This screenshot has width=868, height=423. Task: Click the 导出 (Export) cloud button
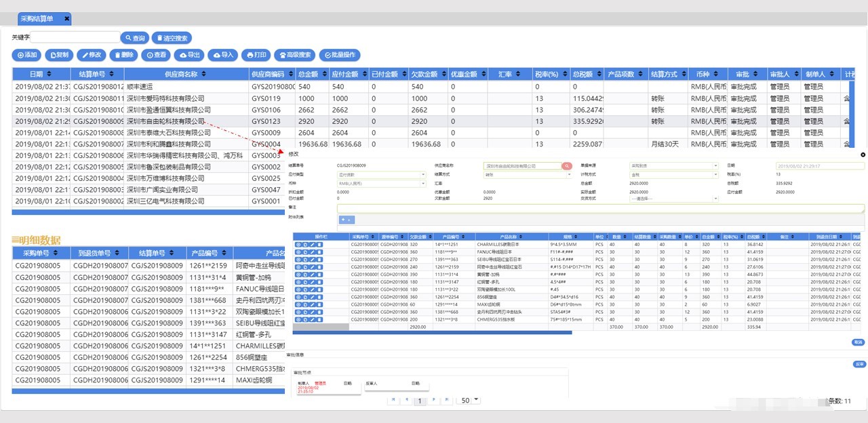click(190, 55)
